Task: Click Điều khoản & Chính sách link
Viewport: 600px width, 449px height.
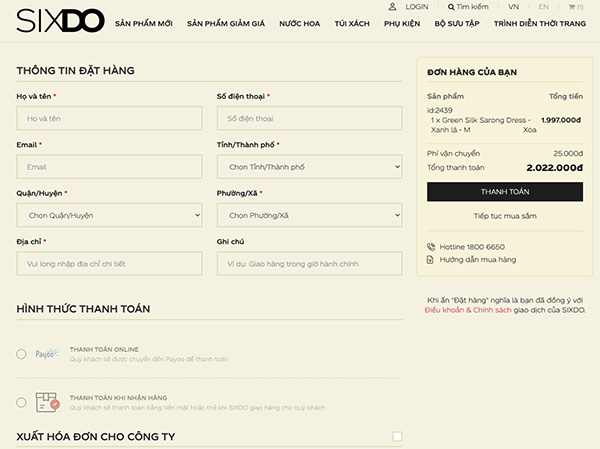Action: 467,310
